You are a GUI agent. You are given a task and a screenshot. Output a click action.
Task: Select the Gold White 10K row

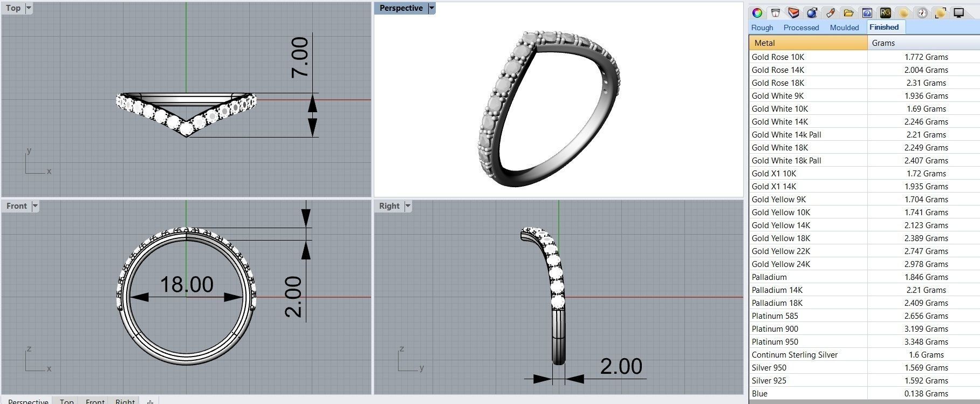click(x=864, y=108)
